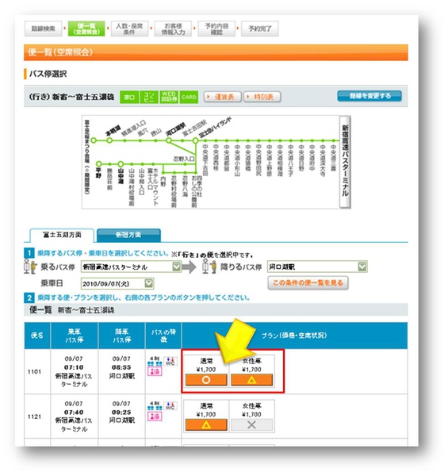Click the CARD green payment badge
The image size is (448, 476).
coord(189,97)
